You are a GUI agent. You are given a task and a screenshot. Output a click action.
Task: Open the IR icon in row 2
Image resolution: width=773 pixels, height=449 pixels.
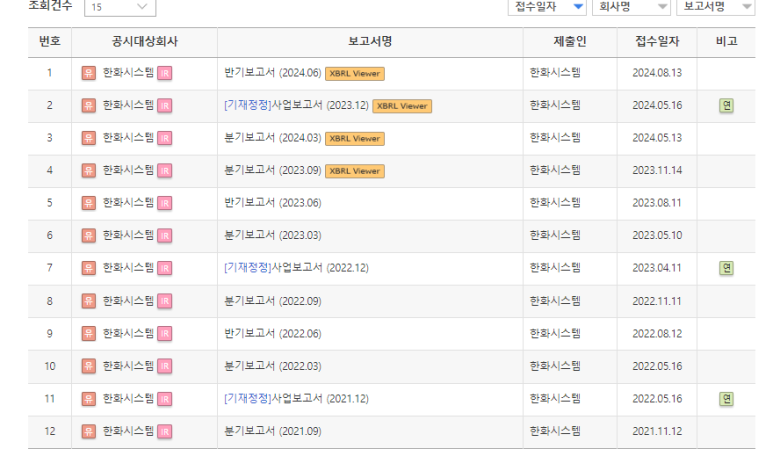point(165,106)
